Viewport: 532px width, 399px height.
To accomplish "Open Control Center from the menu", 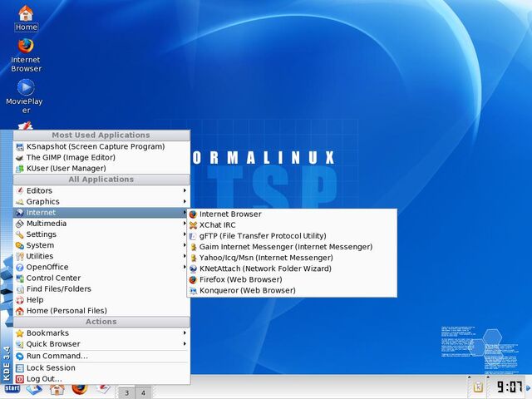I will 101,278.
